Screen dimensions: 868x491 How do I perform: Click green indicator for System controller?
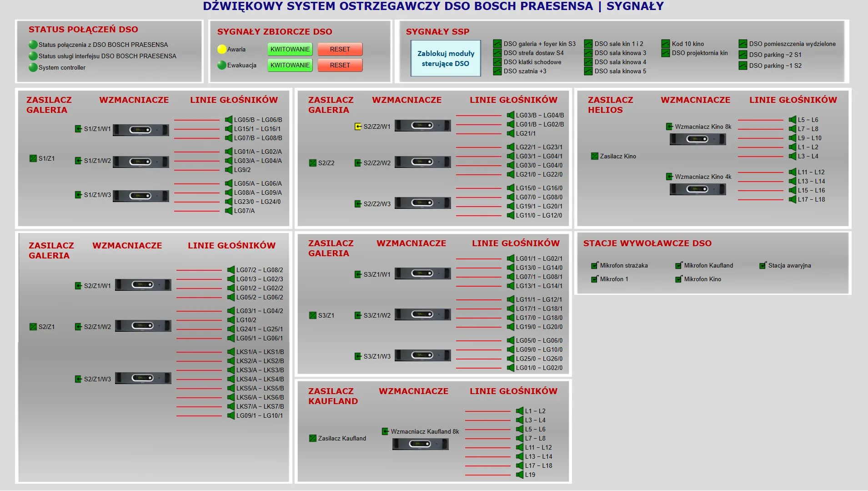click(33, 67)
